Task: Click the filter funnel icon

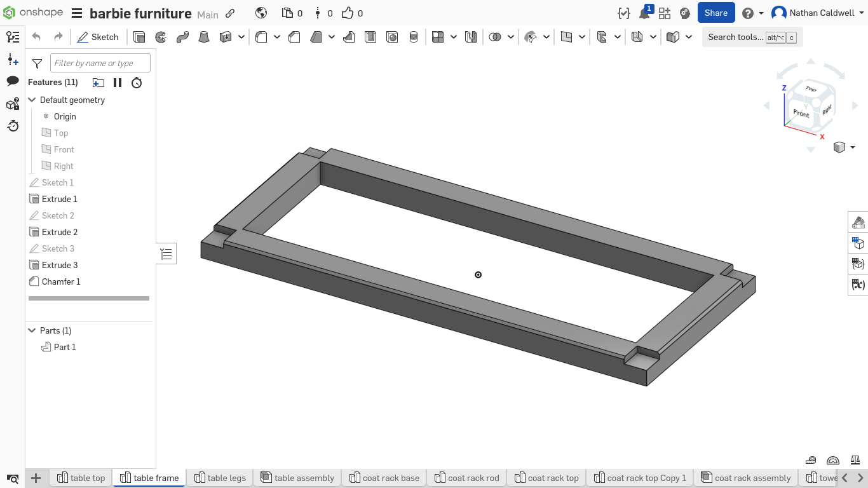Action: 37,63
